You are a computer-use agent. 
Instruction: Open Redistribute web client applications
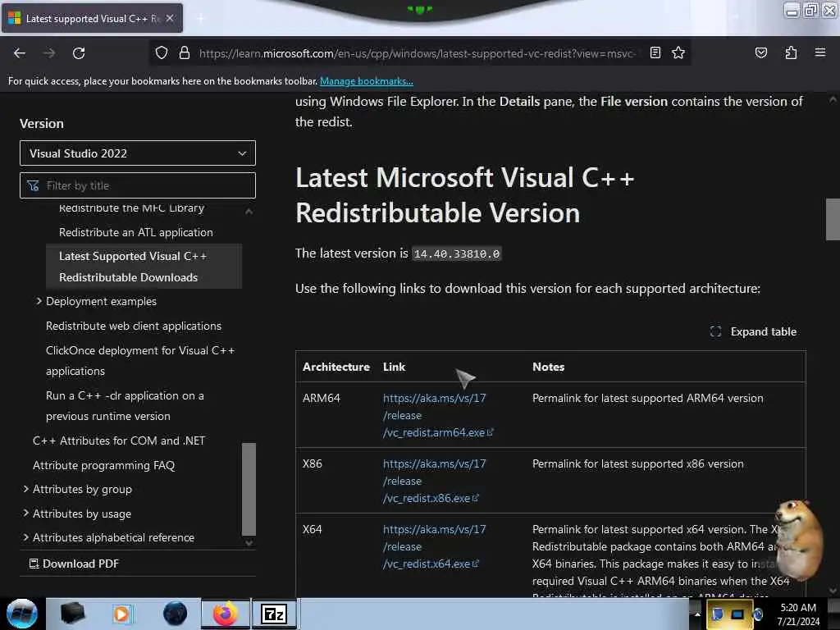click(134, 326)
